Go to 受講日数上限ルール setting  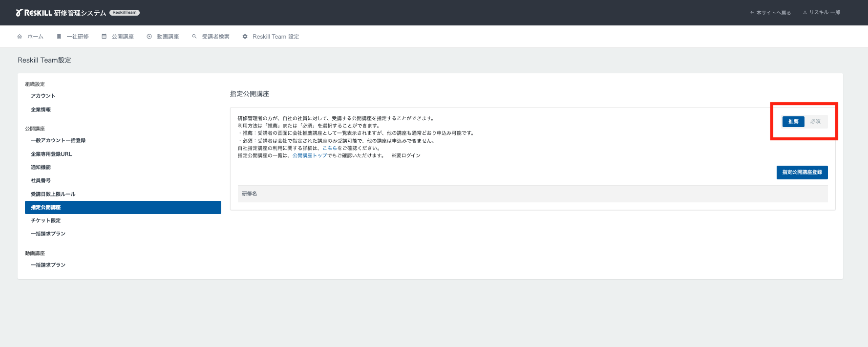[x=53, y=195]
